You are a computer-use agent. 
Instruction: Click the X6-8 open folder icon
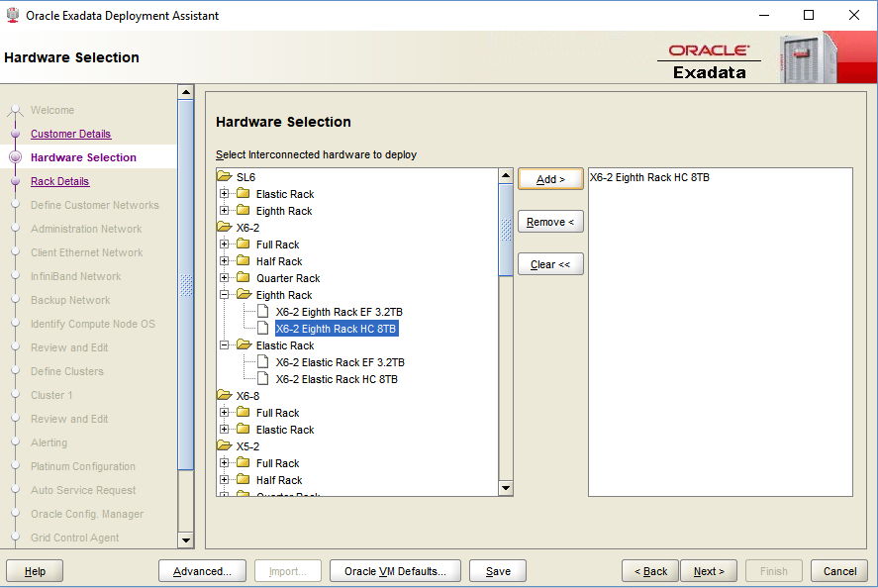click(x=225, y=396)
